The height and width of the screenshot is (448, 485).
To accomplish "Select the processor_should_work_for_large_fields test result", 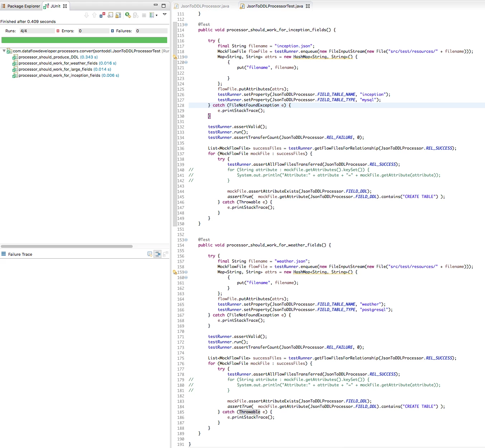I will pyautogui.click(x=62, y=69).
